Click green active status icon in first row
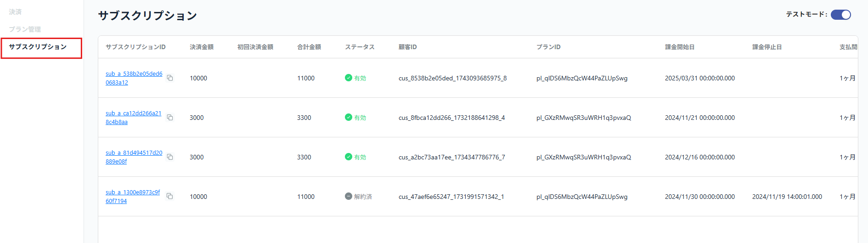Image resolution: width=868 pixels, height=243 pixels. click(349, 78)
